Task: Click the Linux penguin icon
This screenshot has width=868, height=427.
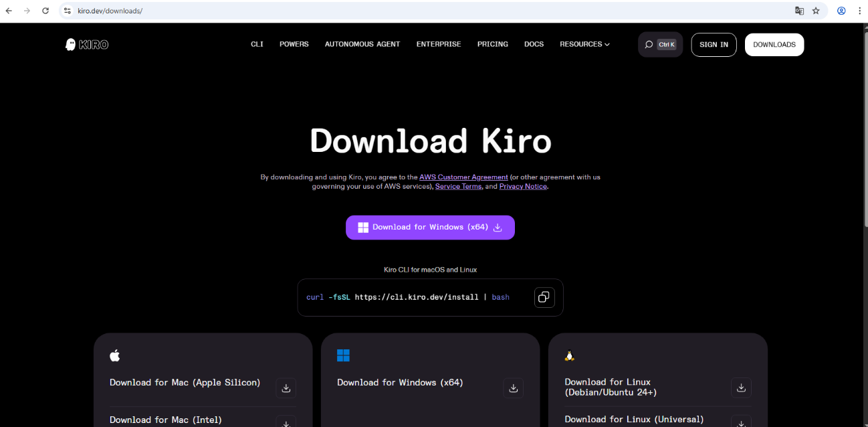Action: [x=569, y=355]
